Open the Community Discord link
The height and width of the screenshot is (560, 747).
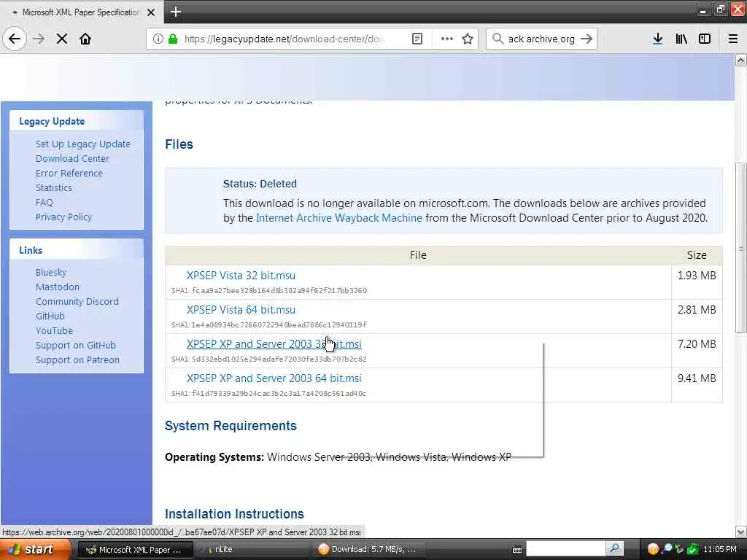pyautogui.click(x=77, y=301)
